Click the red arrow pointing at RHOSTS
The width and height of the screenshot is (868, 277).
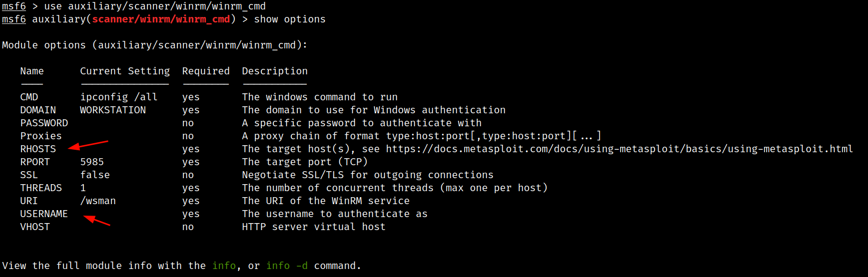tap(88, 145)
